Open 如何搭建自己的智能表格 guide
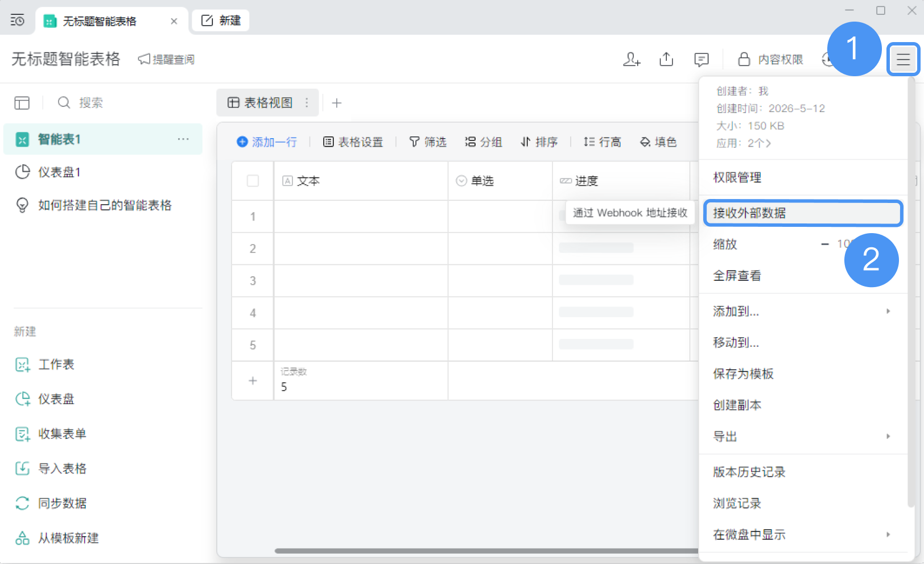 102,205
